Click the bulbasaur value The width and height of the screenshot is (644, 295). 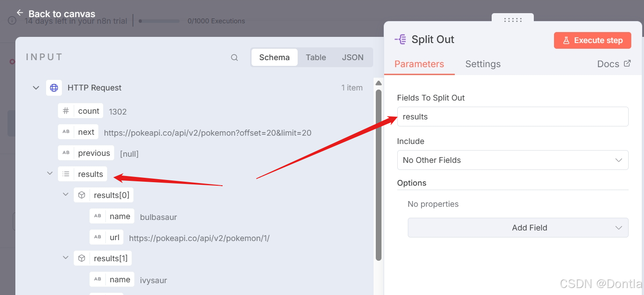click(158, 217)
